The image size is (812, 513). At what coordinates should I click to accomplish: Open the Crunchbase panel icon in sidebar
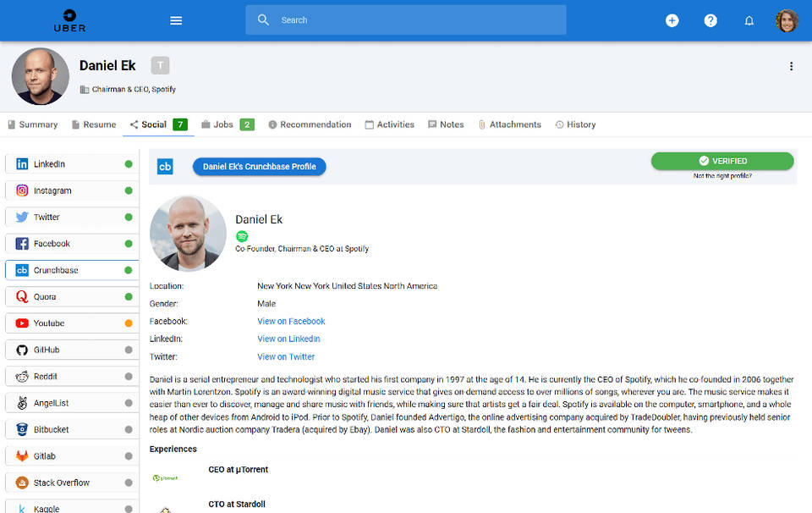tap(21, 270)
